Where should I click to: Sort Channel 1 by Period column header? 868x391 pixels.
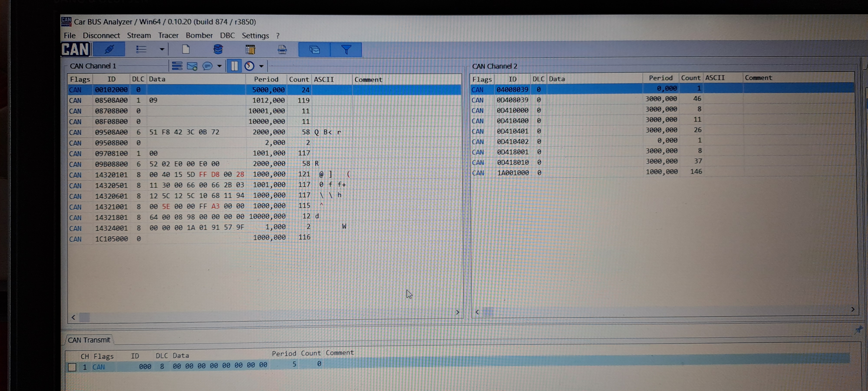coord(266,79)
